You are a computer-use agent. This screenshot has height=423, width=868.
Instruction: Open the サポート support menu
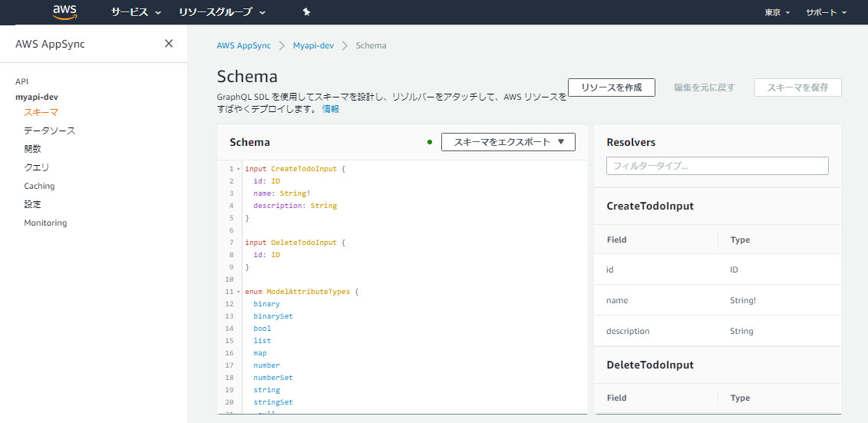(x=826, y=12)
